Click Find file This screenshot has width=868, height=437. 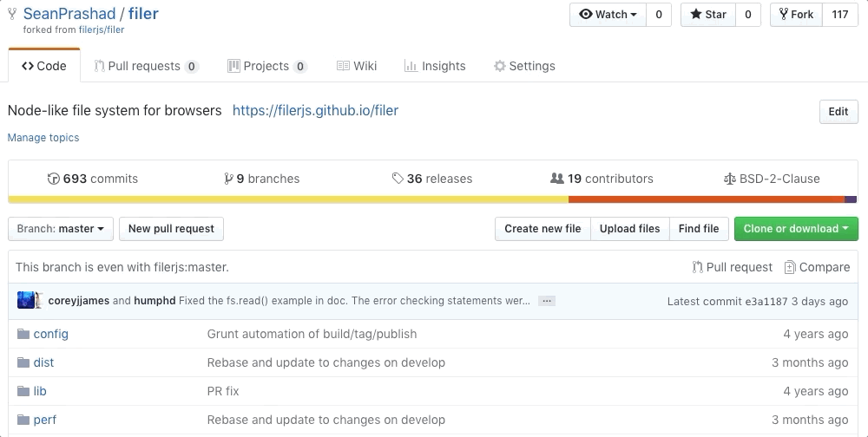699,229
